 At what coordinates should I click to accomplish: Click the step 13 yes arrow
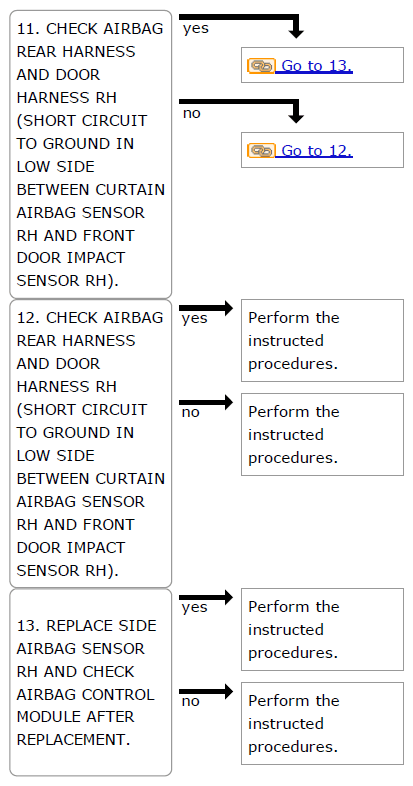(x=206, y=597)
